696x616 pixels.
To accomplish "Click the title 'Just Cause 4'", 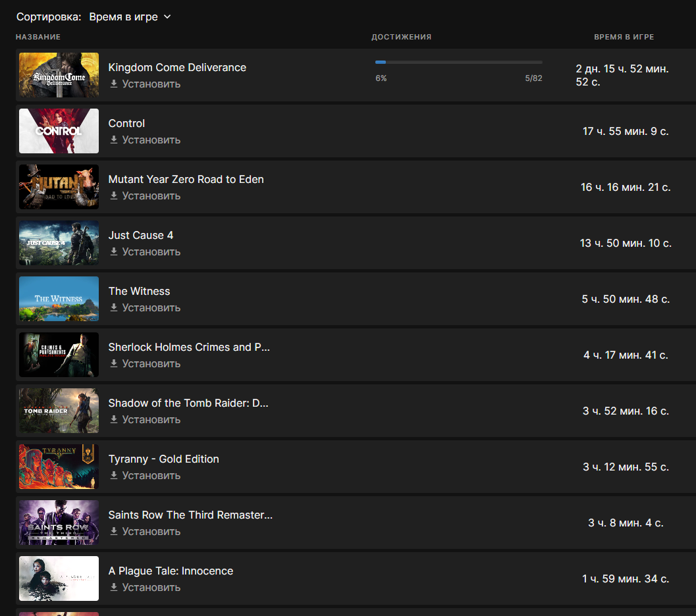I will point(141,235).
